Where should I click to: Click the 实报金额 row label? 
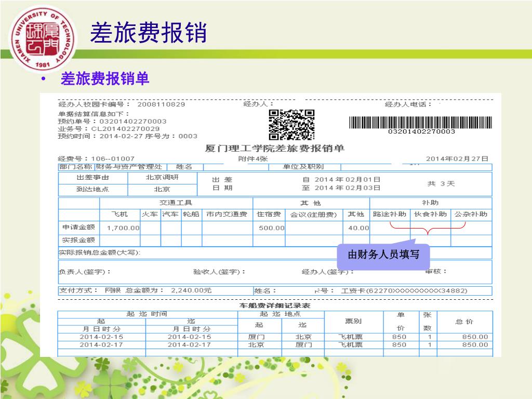79,240
